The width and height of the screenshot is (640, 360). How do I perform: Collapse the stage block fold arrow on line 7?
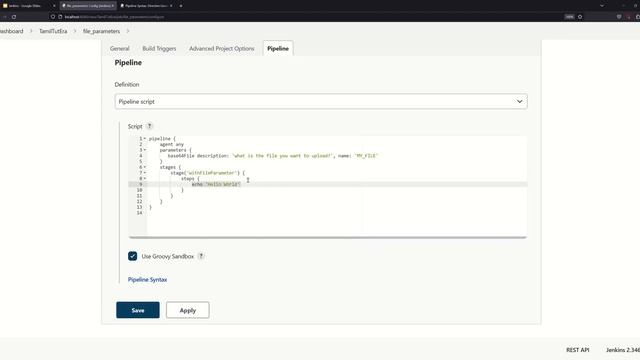click(x=144, y=173)
